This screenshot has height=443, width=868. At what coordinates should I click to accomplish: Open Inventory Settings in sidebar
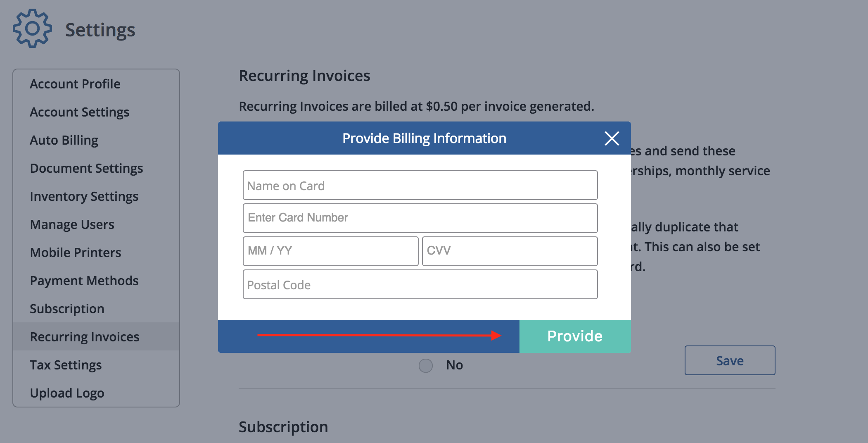click(84, 196)
